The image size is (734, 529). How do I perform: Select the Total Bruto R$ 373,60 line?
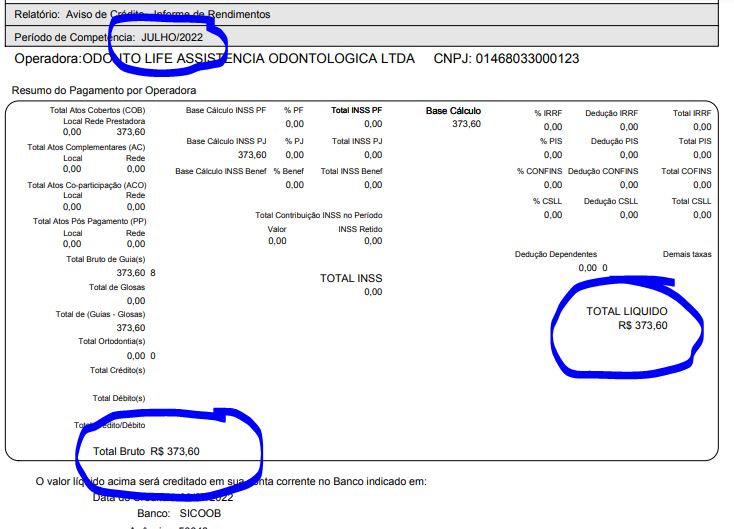[x=146, y=451]
